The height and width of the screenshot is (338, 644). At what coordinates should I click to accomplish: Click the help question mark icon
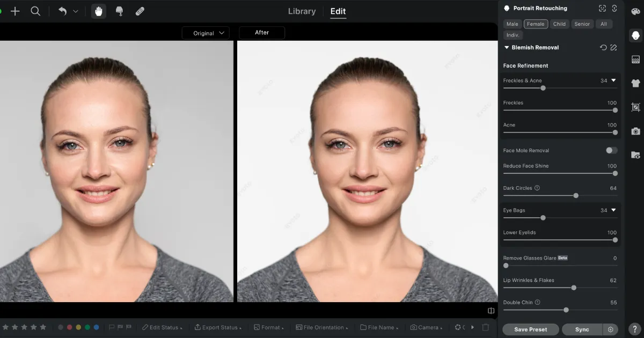(x=635, y=328)
